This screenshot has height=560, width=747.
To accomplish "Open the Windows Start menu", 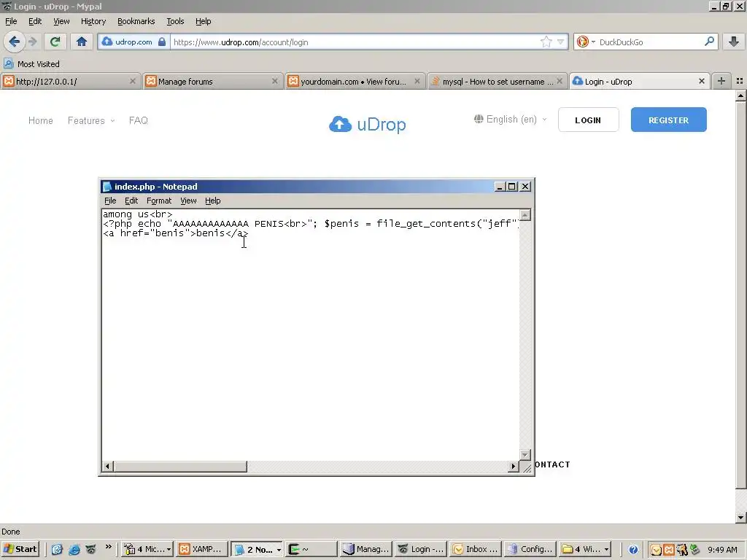I will pos(20,549).
